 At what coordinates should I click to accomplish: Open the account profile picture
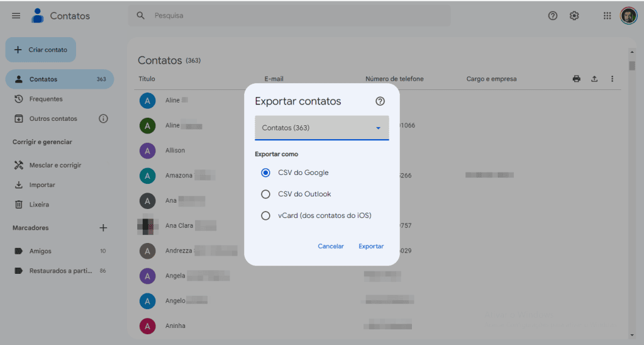pyautogui.click(x=628, y=16)
